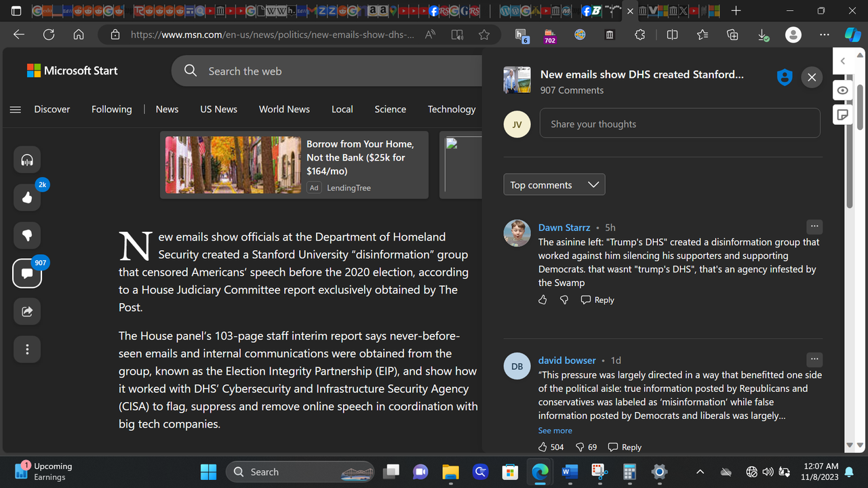The image size is (868, 488).
Task: Select the Technology tab
Action: tap(452, 109)
